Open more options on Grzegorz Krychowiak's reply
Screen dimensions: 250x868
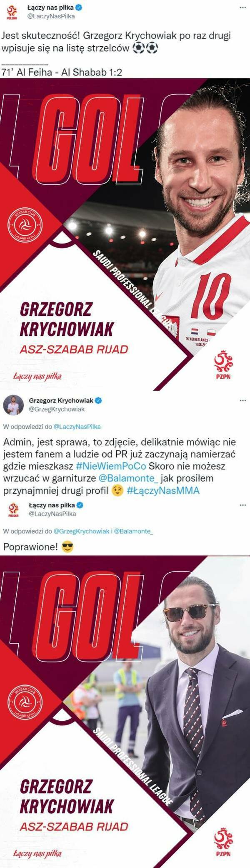tap(242, 400)
